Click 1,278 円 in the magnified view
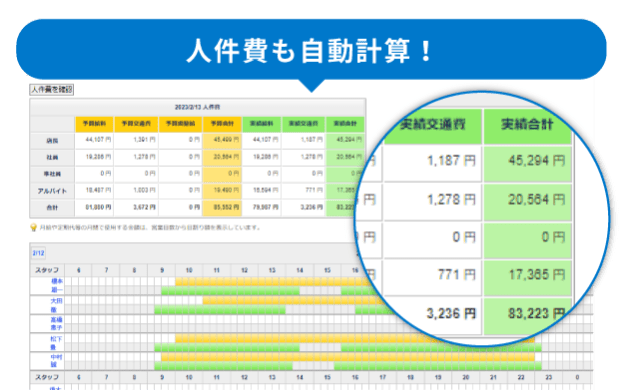630x390 pixels. 451,200
